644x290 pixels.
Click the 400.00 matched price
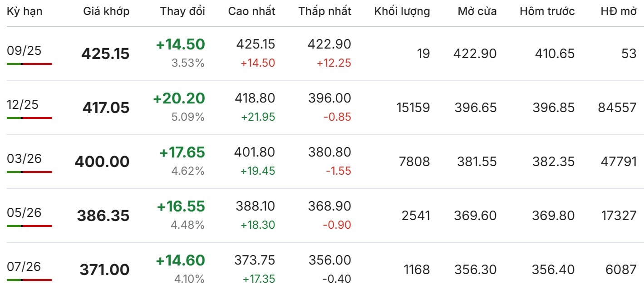pyautogui.click(x=102, y=162)
